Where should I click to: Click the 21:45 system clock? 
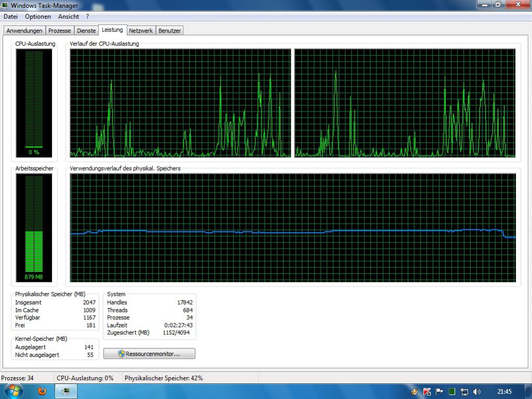(x=504, y=392)
